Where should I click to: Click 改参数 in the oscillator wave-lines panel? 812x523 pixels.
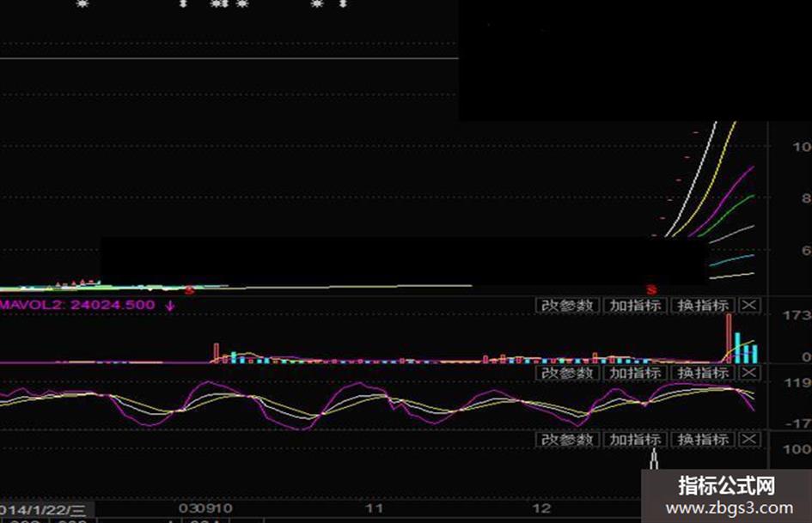pyautogui.click(x=567, y=373)
